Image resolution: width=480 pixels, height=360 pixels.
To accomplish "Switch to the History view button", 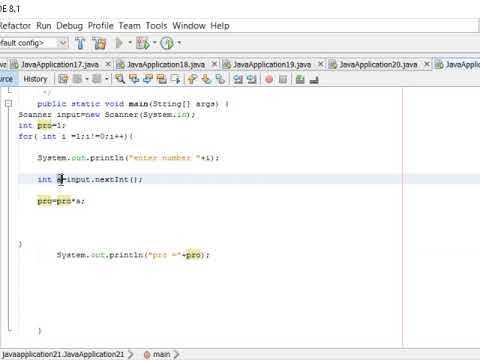I will tap(35, 79).
